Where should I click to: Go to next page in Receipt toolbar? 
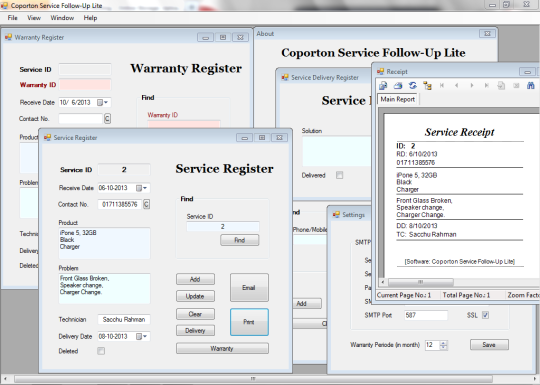point(471,85)
